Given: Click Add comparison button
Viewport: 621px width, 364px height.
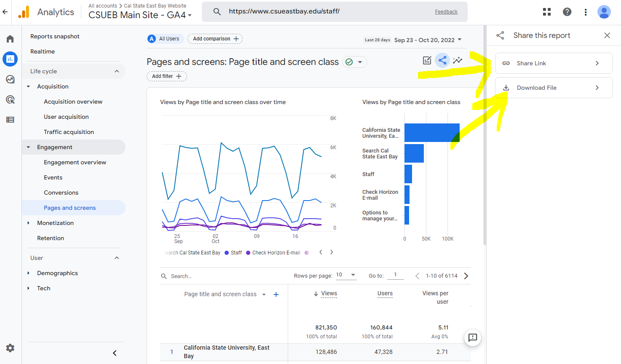Looking at the screenshot, I should point(215,39).
